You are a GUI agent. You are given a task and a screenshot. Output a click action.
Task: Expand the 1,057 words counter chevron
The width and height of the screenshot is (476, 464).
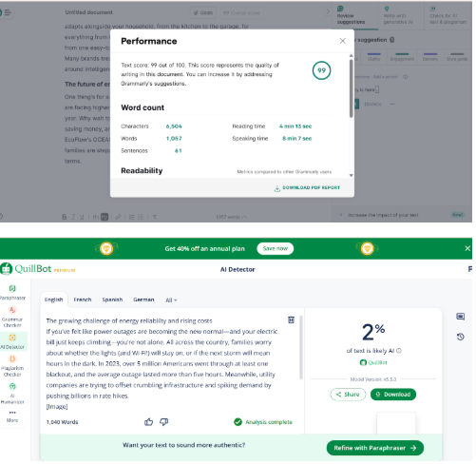click(x=244, y=217)
